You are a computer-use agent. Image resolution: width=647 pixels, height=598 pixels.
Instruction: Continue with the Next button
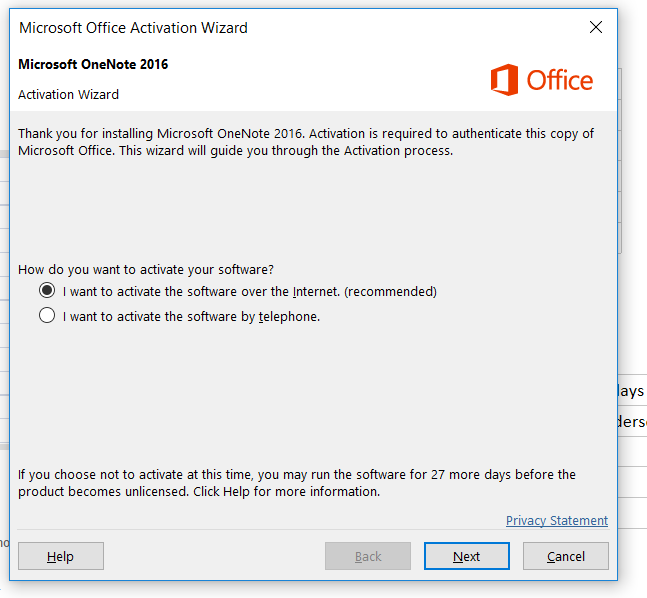pos(467,556)
